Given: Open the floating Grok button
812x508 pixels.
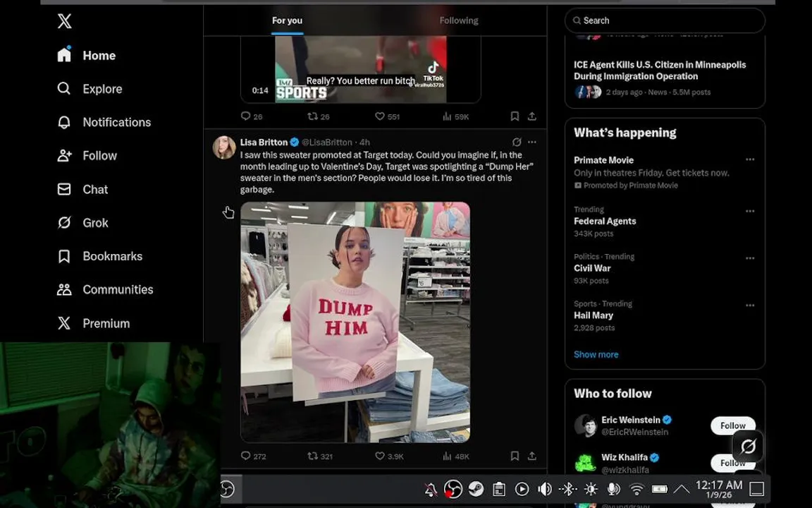Looking at the screenshot, I should click(x=749, y=447).
